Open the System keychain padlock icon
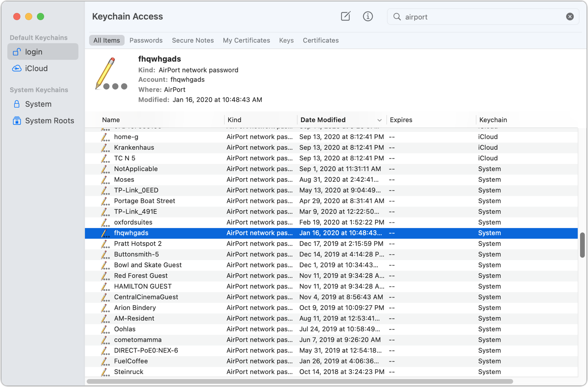Screen dimensions: 588x387 coord(17,104)
